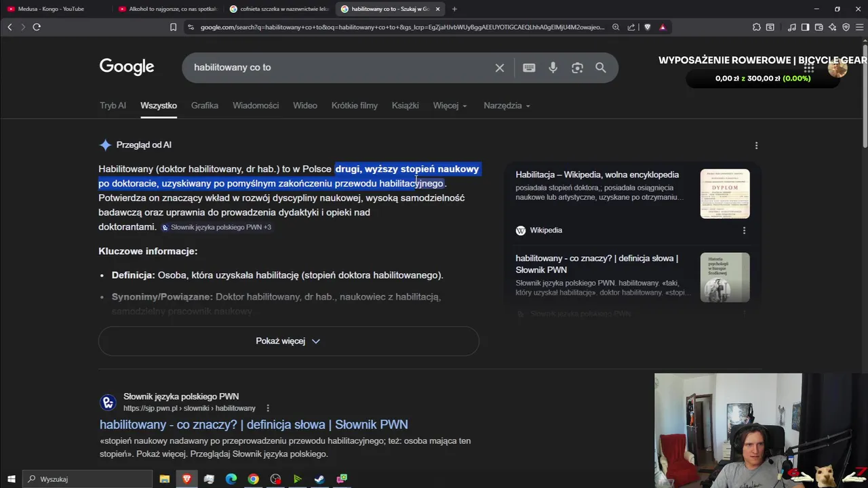Open Microsoft Edge from taskbar
This screenshot has width=868, height=488.
coord(231,479)
